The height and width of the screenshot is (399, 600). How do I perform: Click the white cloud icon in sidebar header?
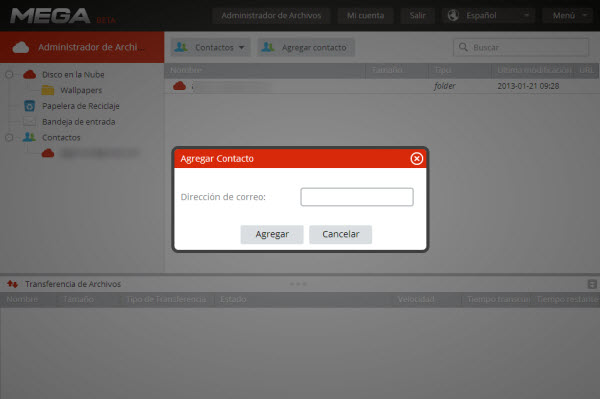point(21,47)
